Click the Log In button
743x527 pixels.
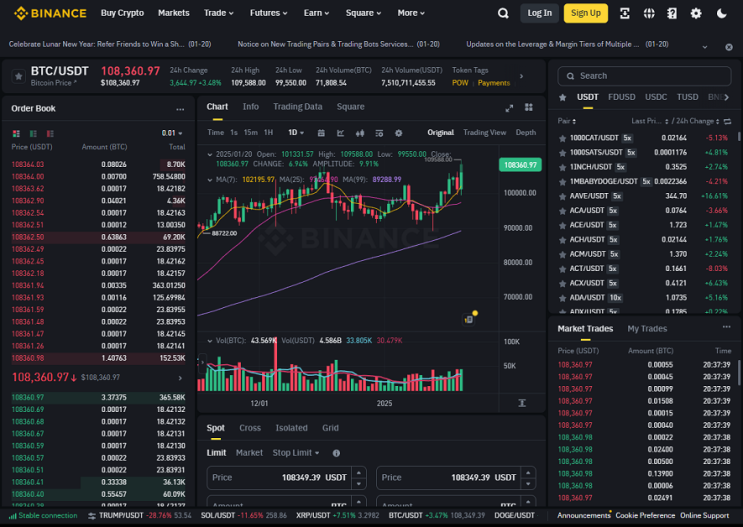tap(540, 13)
